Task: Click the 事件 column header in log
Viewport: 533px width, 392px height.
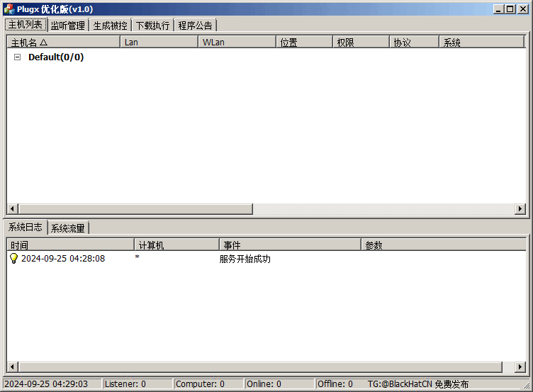Action: pos(290,245)
